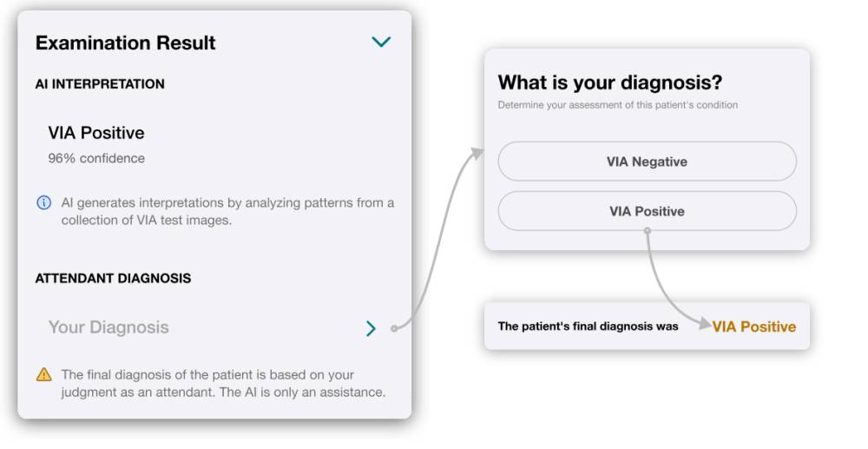
Task: Click the 96% confidence label
Action: click(x=96, y=158)
